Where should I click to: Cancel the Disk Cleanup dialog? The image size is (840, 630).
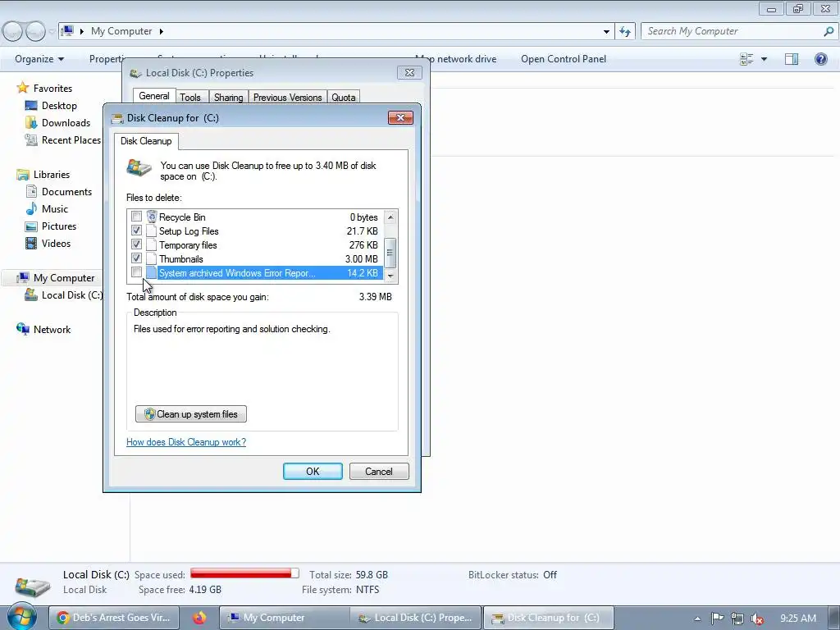click(379, 472)
